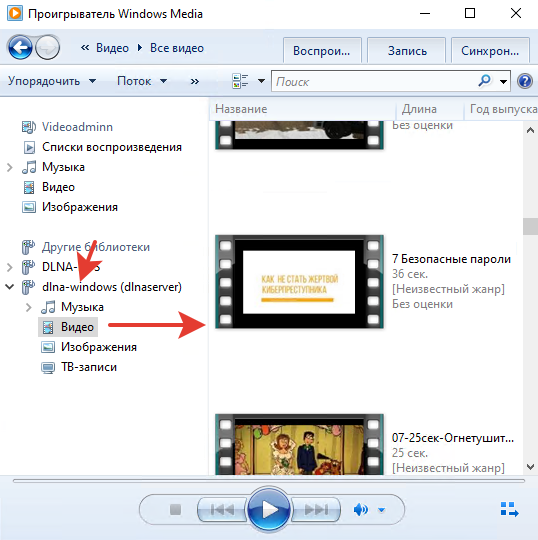Select the top partially visible video thumbnail
Viewport: 538px width, 540px height.
(299, 135)
